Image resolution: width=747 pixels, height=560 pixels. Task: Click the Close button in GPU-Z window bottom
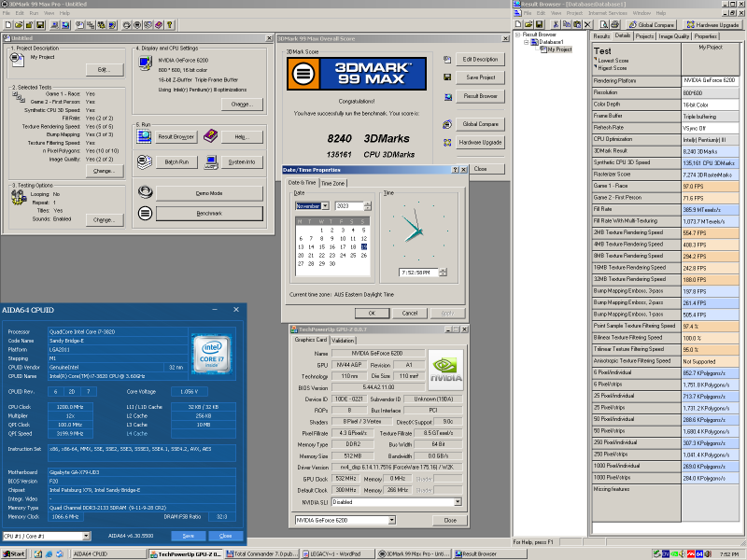click(x=450, y=521)
